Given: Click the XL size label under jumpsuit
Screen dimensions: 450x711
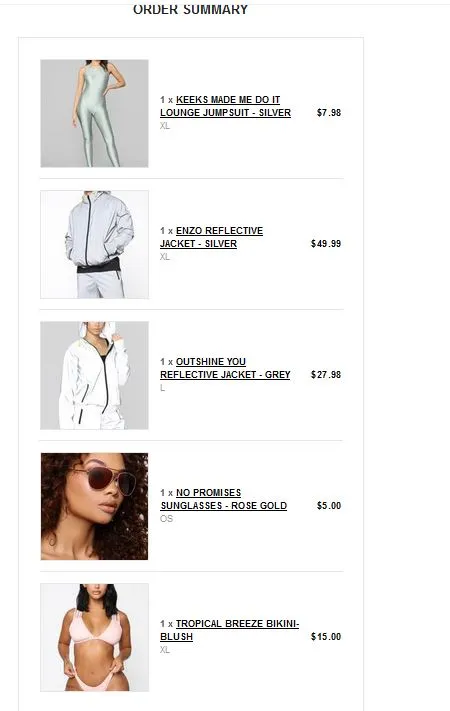Looking at the screenshot, I should click(165, 126).
